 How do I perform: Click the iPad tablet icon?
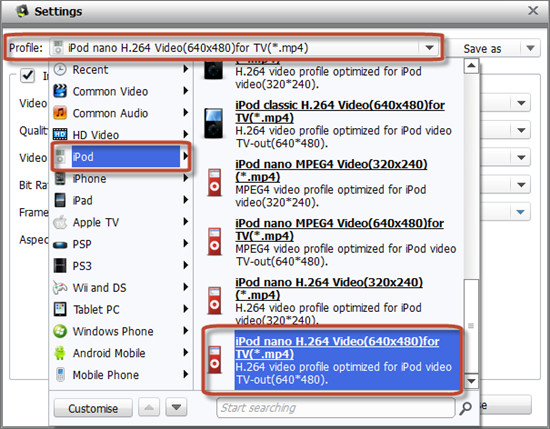pos(60,200)
